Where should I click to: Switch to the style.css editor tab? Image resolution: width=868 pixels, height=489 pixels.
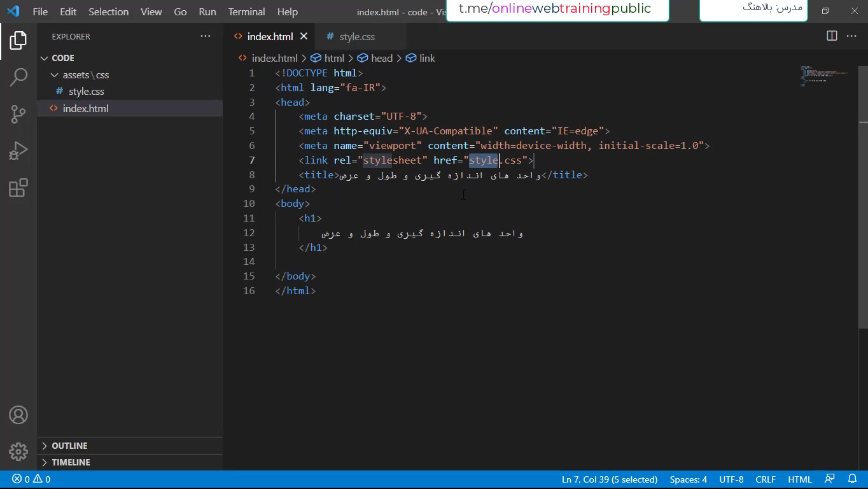coord(357,37)
